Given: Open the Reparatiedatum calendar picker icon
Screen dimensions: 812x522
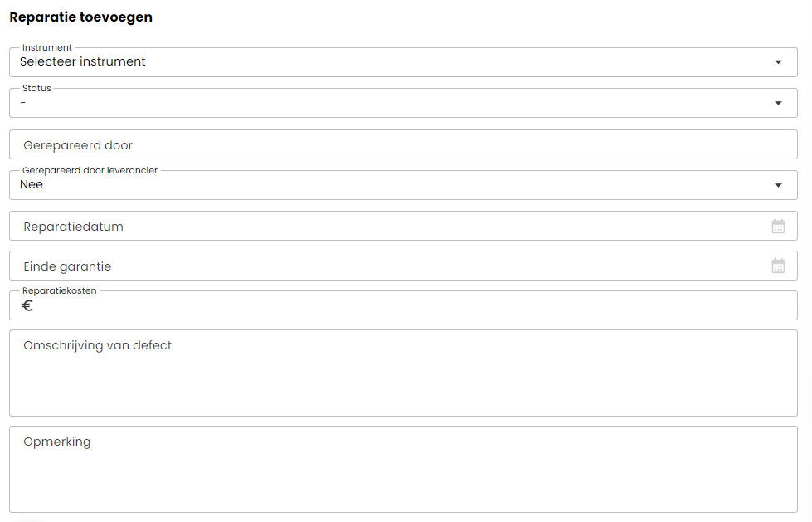Looking at the screenshot, I should pos(778,227).
